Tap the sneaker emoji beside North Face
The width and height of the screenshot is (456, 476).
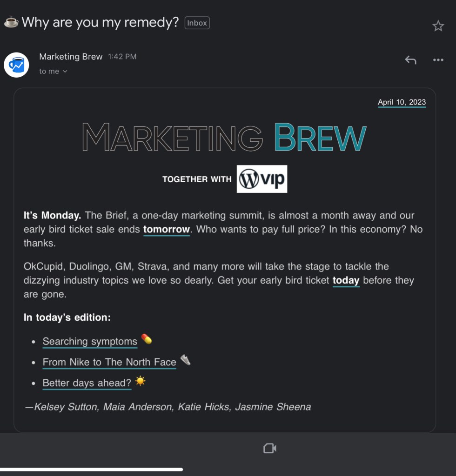pyautogui.click(x=185, y=360)
